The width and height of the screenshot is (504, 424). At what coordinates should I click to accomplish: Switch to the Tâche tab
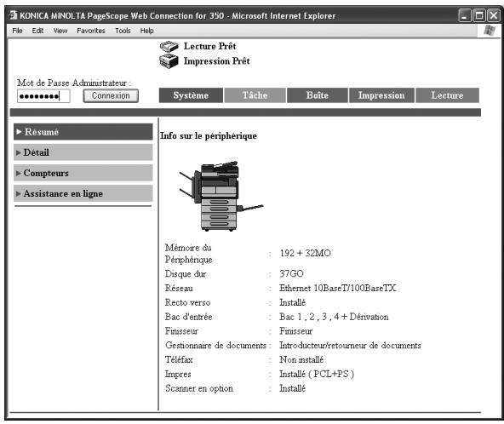(255, 95)
